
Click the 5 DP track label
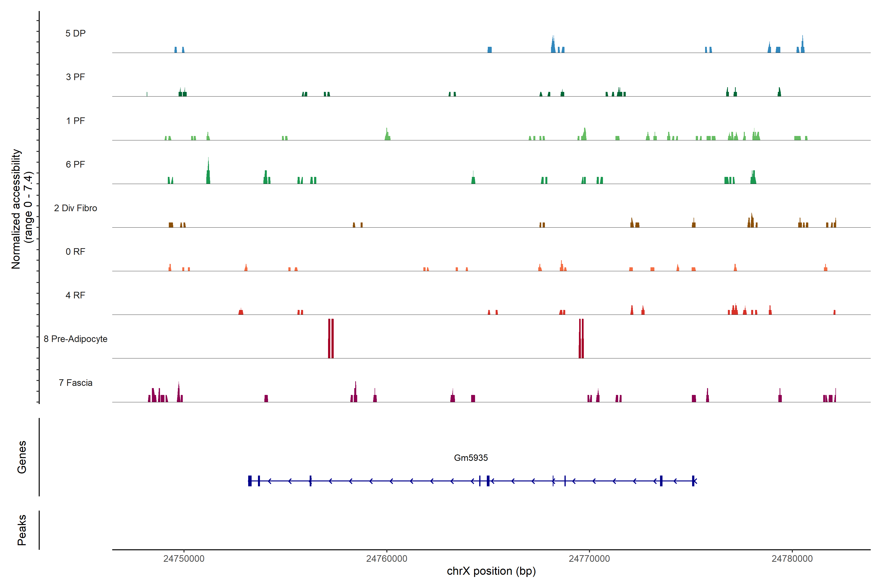point(75,33)
